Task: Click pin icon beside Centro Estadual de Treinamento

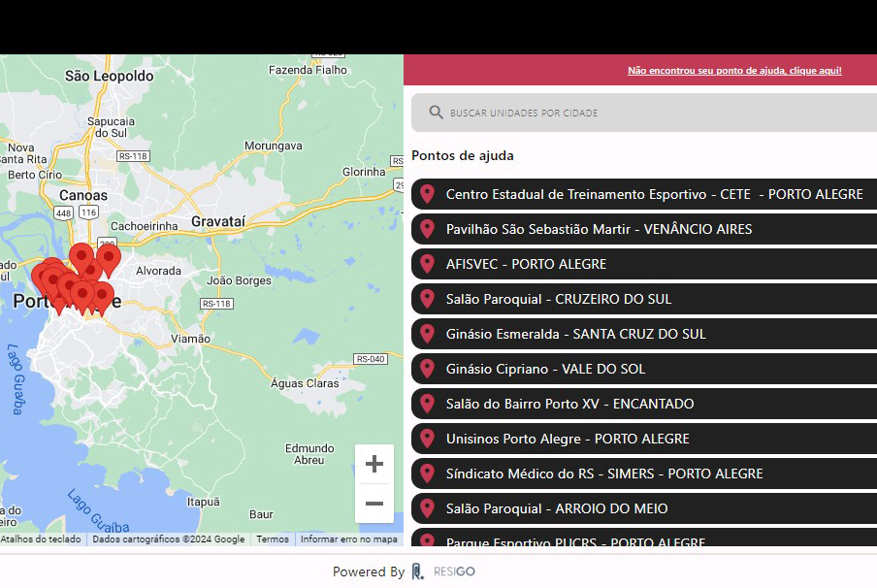Action: click(427, 194)
